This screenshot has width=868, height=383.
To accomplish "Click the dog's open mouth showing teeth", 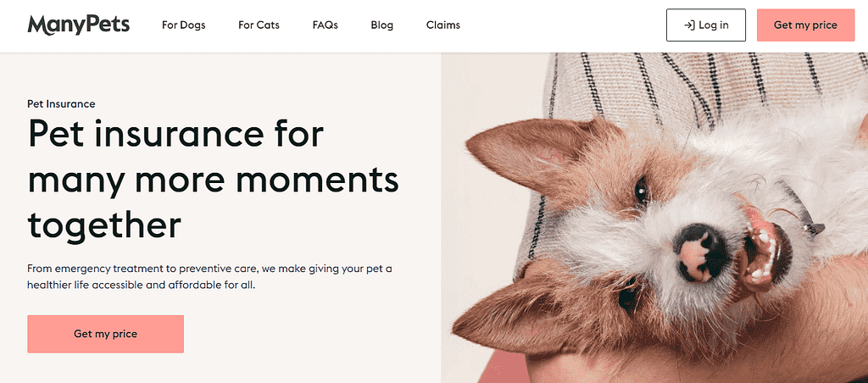I will [x=764, y=249].
